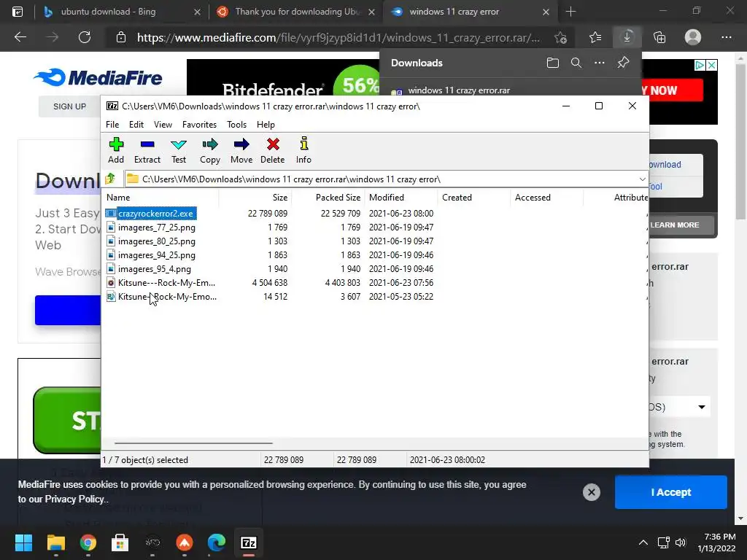The width and height of the screenshot is (747, 560).
Task: Select imageres_95_4.png file
Action: (155, 268)
